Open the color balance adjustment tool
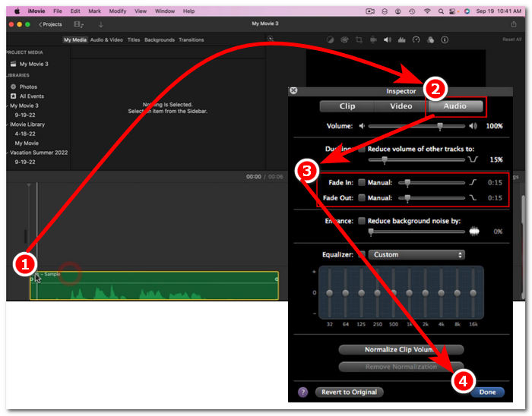 coord(330,40)
